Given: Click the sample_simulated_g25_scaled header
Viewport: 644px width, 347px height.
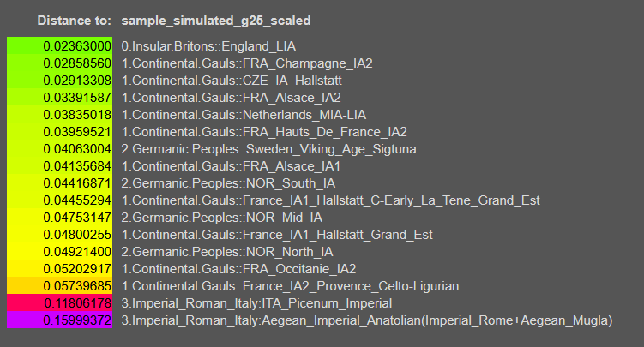Looking at the screenshot, I should click(215, 19).
